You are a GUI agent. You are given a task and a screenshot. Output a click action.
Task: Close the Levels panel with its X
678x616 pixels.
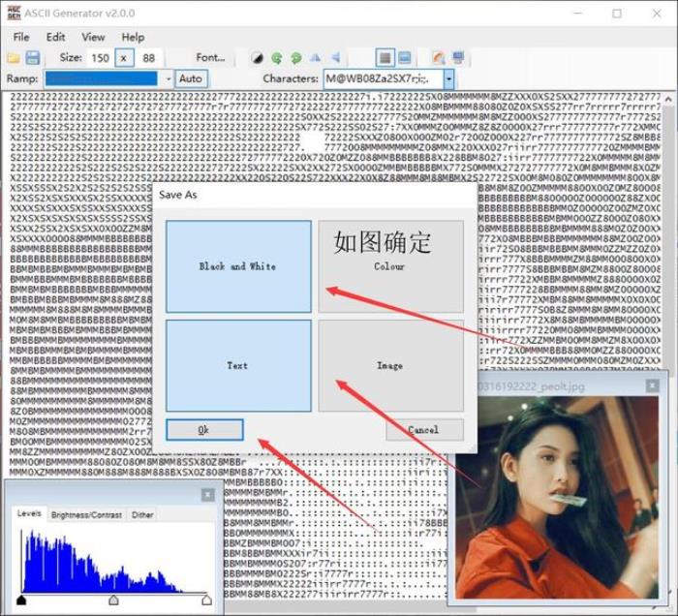pos(207,495)
